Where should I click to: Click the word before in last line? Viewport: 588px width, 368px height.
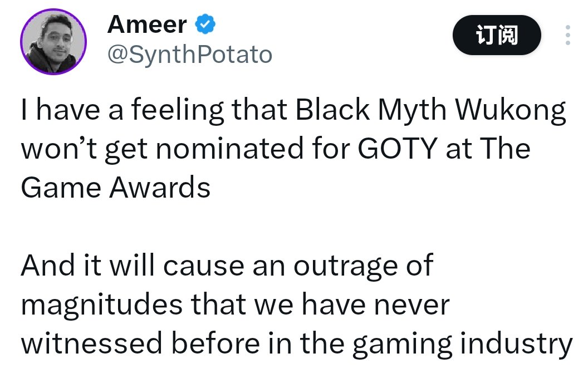[215, 343]
